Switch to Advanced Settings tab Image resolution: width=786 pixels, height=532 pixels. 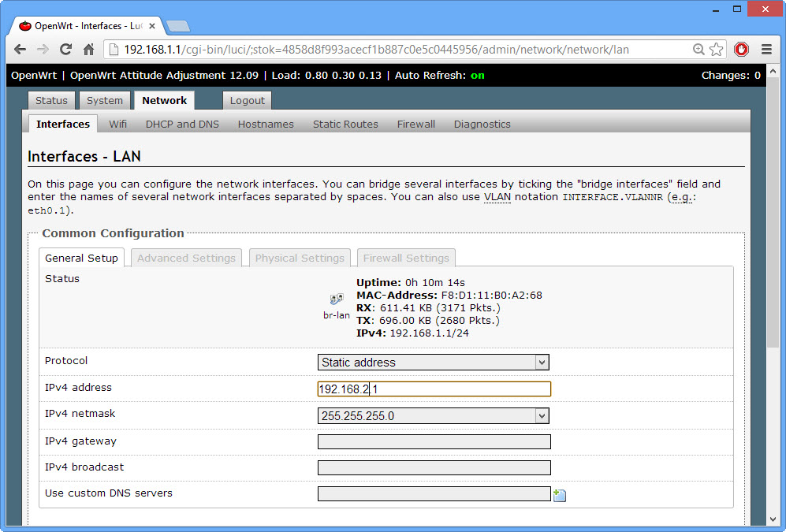(187, 258)
